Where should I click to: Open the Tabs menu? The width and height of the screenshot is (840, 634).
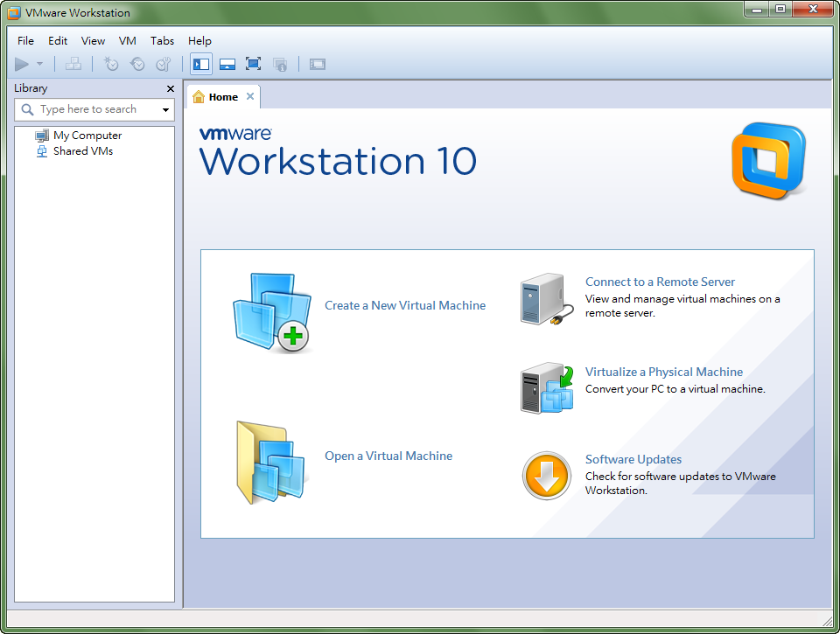[162, 41]
